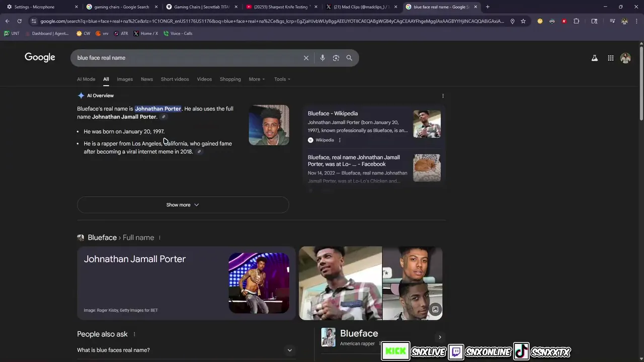This screenshot has height=362, width=644.
Task: Select the News search tab
Action: pos(147,79)
